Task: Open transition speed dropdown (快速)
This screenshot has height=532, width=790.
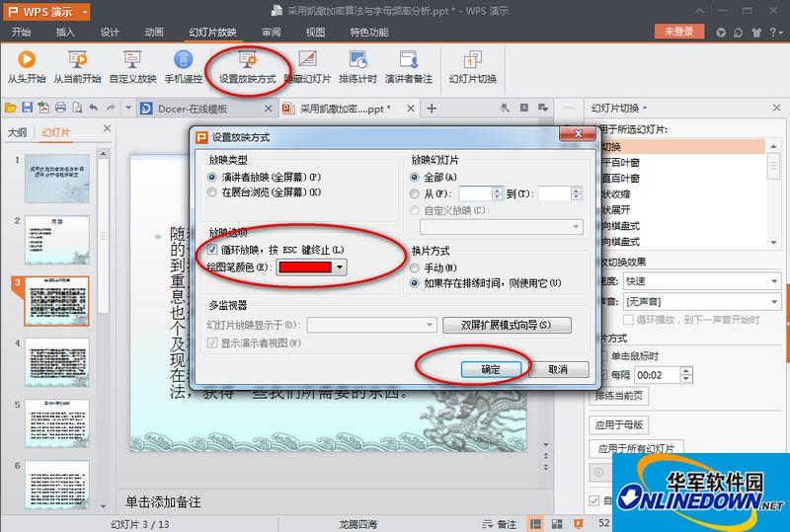Action: [702, 281]
